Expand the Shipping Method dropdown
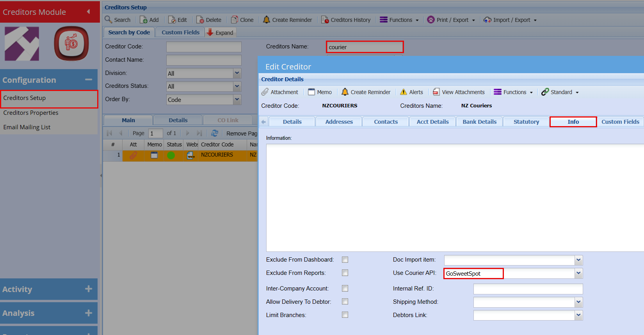Viewport: 644px width, 335px height. (578, 302)
